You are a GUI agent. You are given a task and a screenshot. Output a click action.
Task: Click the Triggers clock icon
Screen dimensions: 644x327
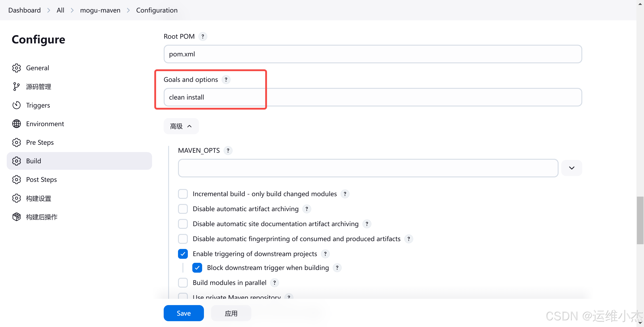[17, 105]
